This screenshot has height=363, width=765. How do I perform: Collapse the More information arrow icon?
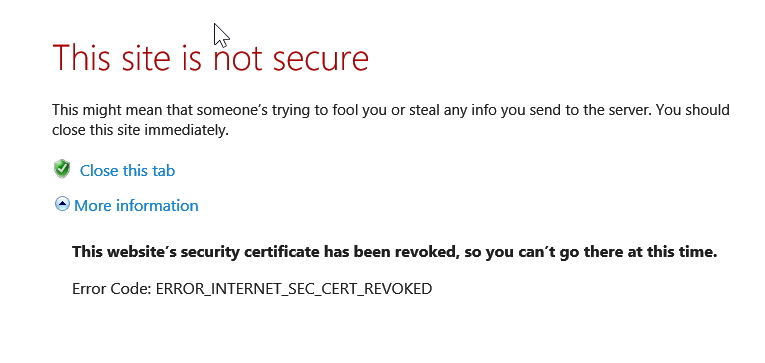[62, 204]
